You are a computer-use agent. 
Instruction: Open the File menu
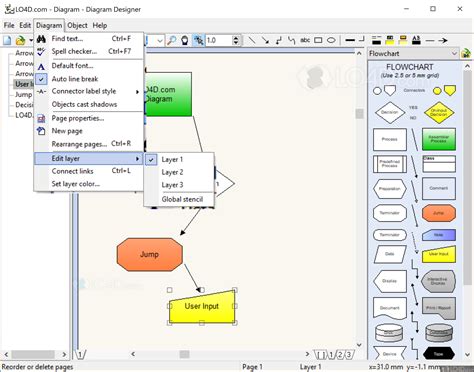(9, 25)
